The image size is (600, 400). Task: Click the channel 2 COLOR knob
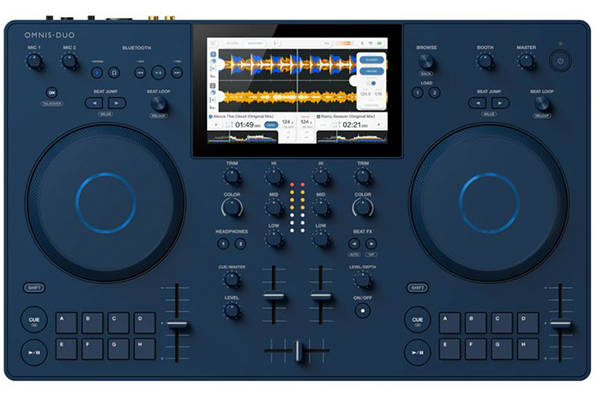(x=363, y=208)
